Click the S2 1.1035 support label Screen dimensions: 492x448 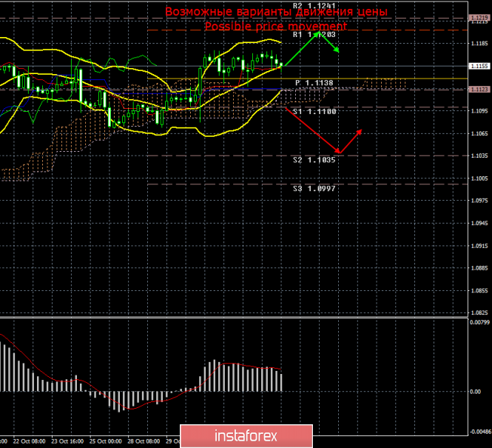click(314, 160)
